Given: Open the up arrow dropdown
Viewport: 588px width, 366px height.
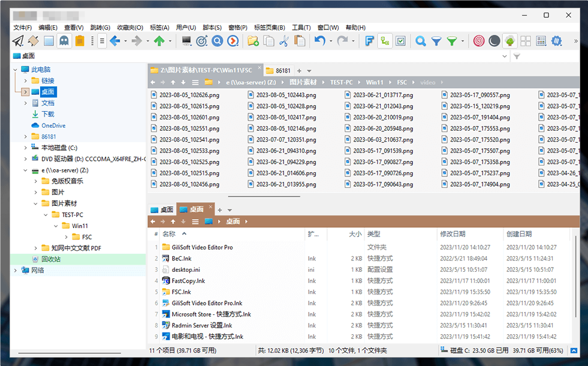Looking at the screenshot, I should 170,41.
